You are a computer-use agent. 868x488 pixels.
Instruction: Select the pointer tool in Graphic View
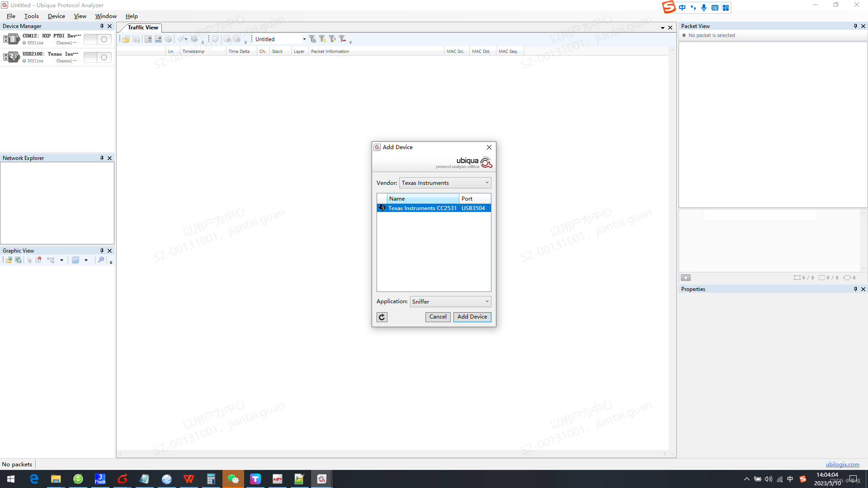click(29, 260)
